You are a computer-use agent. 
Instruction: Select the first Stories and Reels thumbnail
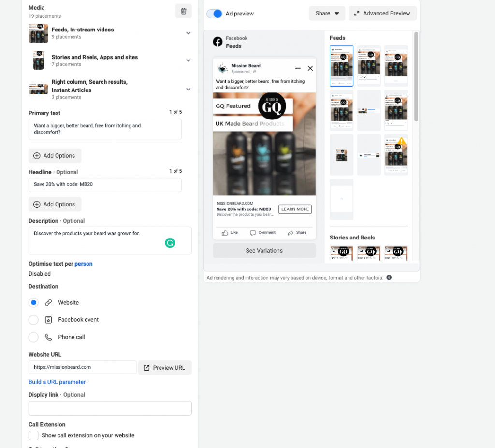[342, 253]
